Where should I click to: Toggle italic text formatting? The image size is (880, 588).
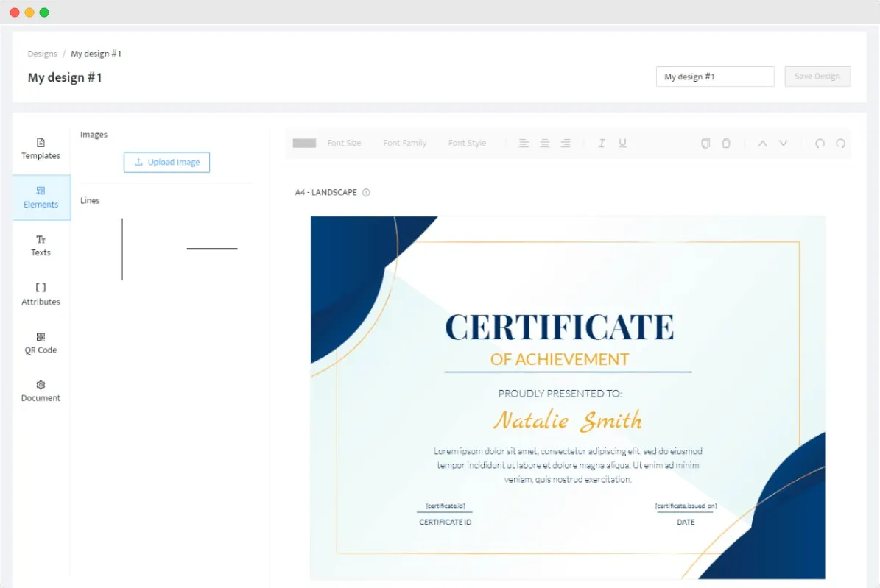602,143
